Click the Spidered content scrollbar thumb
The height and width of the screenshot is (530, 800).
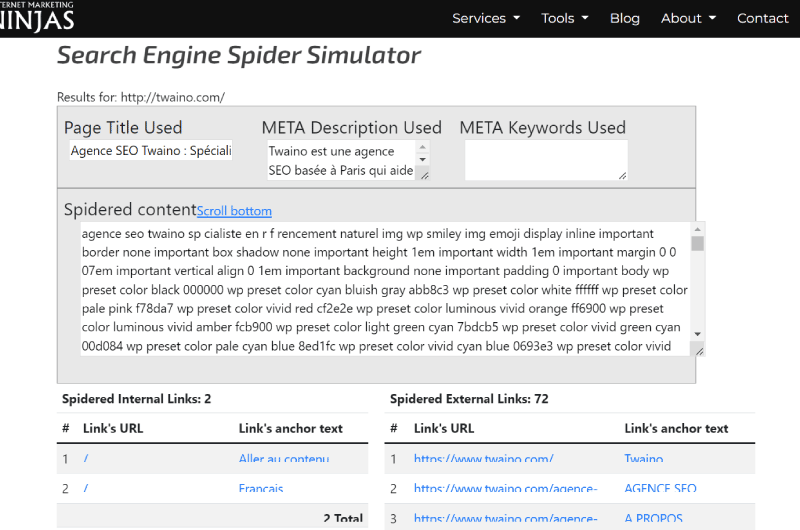point(697,243)
